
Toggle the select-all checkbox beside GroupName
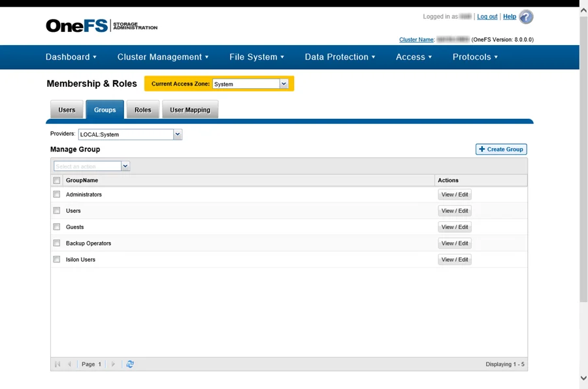coord(57,181)
